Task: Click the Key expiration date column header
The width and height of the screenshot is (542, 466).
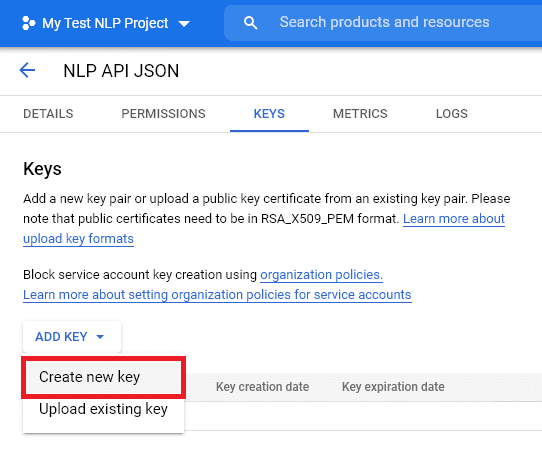Action: [393, 386]
